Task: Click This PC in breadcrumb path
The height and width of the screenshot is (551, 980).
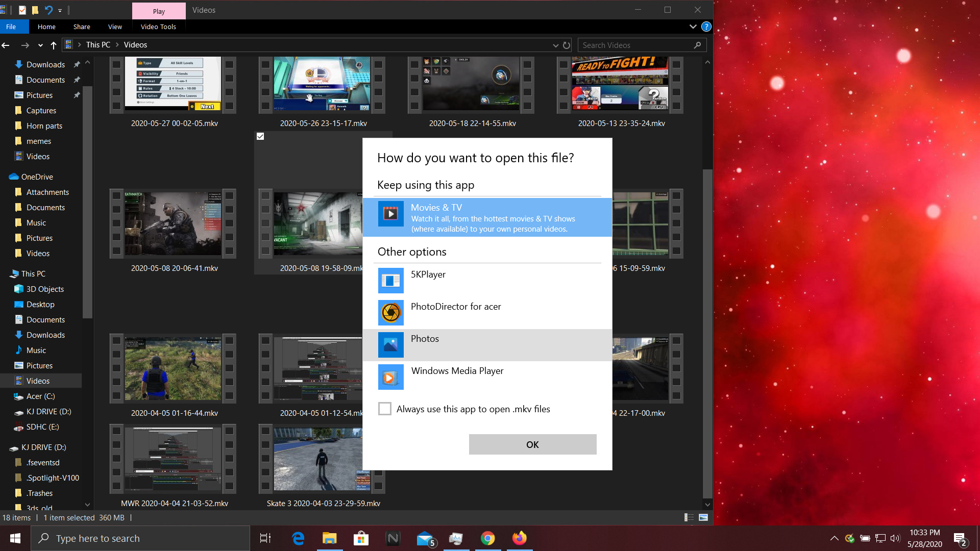Action: 98,45
